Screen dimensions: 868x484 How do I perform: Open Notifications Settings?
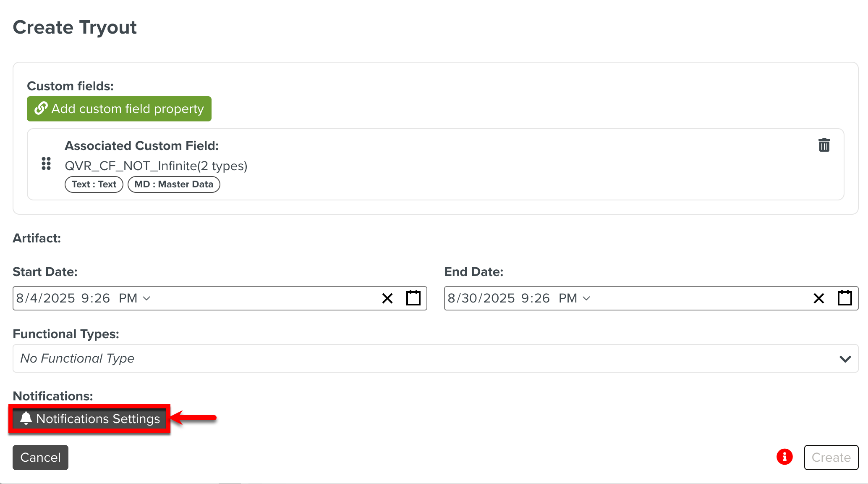click(x=90, y=419)
